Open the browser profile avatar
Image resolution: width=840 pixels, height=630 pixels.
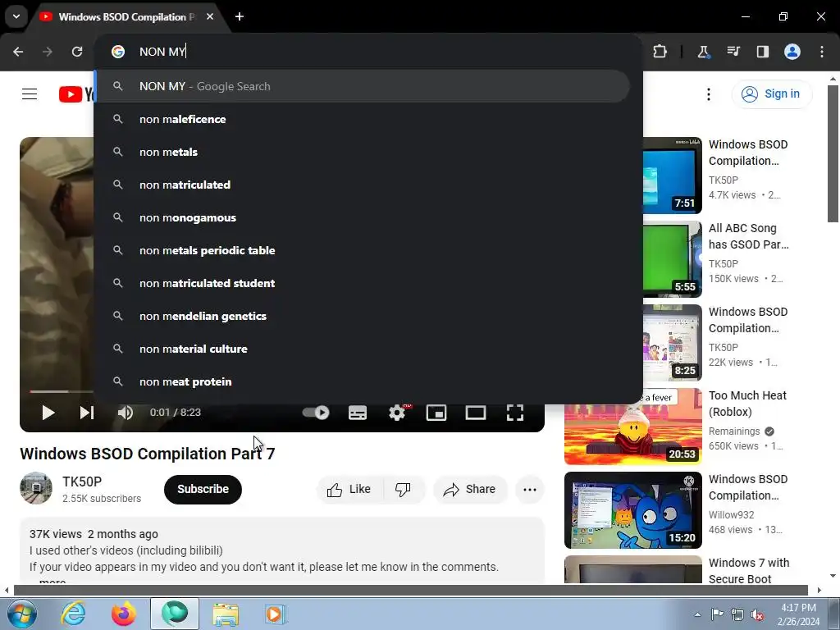(792, 52)
